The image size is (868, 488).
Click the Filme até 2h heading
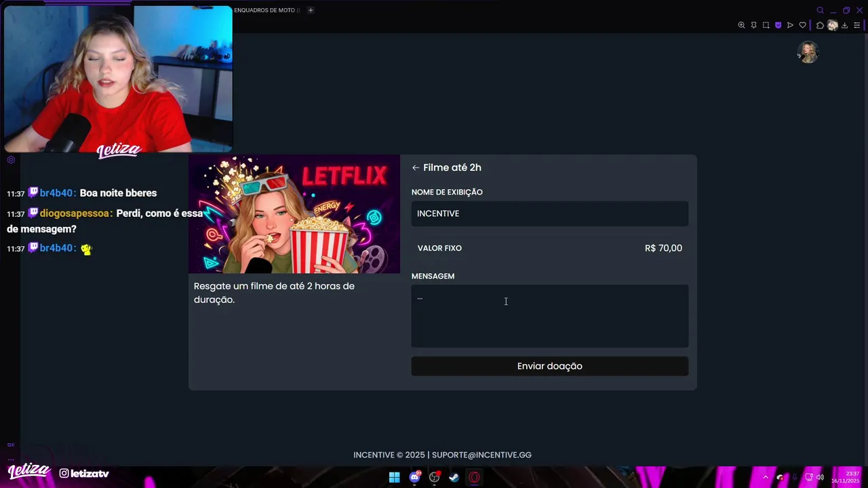[452, 167]
